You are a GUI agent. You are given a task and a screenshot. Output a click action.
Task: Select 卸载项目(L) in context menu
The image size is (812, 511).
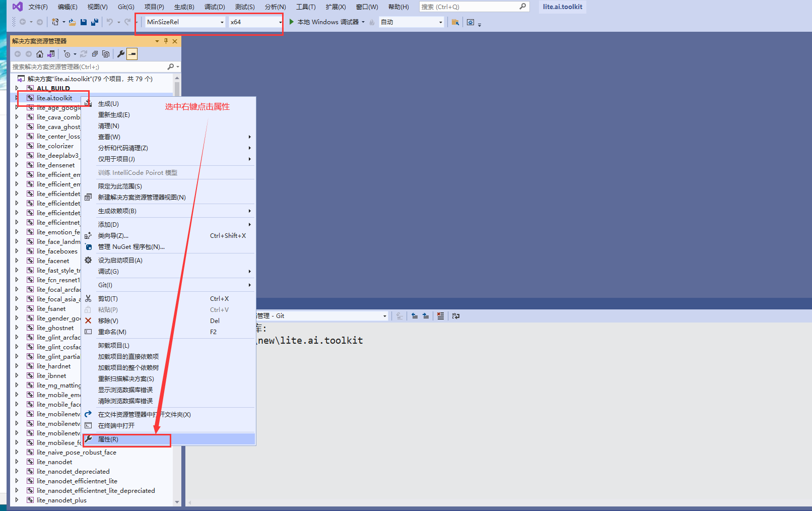coord(169,346)
